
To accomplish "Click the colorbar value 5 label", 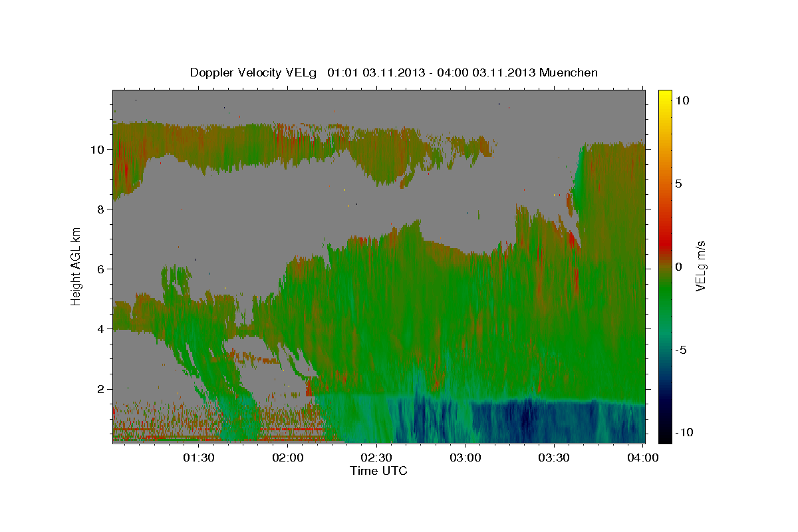I will [679, 184].
